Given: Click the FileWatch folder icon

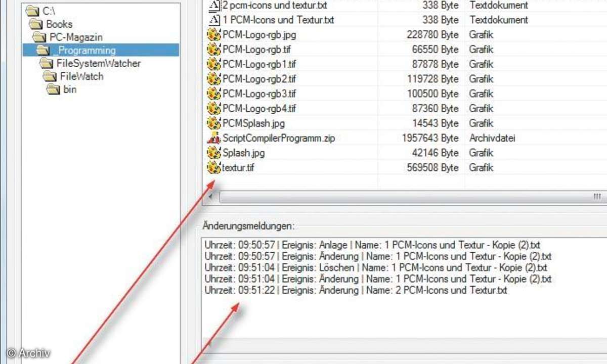Looking at the screenshot, I should 50,76.
